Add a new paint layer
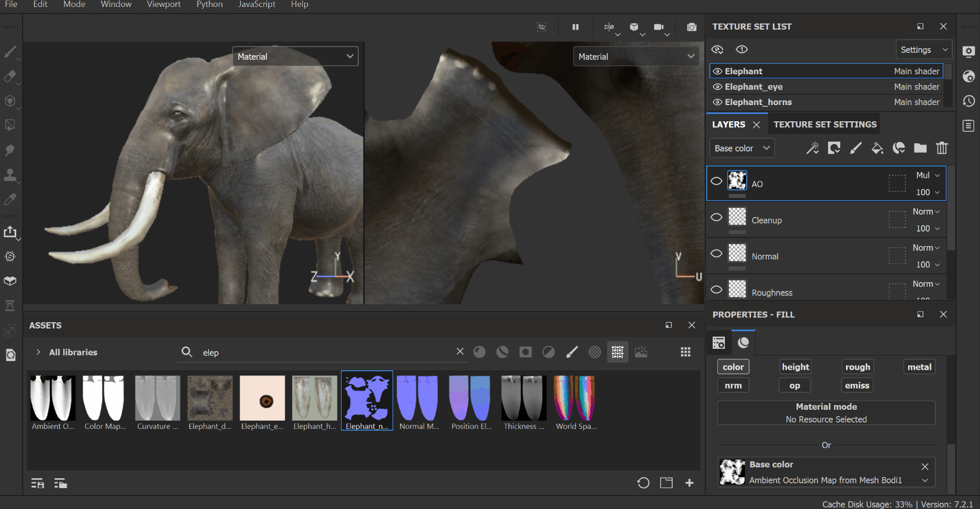The image size is (980, 509). (x=855, y=148)
